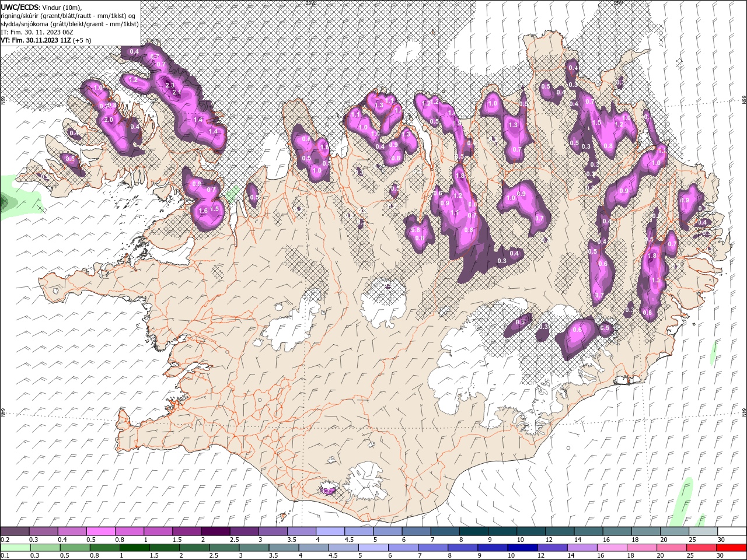Click the 0.2 label on the snow scale
This screenshot has height=560, width=747.
pyautogui.click(x=5, y=540)
